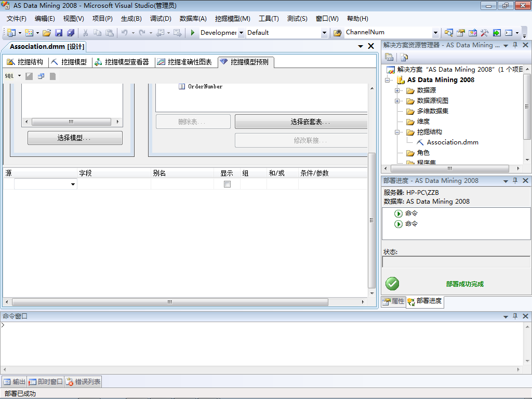Open Properties window toolbar icon
Screen dimensions: 532x399
point(461,33)
